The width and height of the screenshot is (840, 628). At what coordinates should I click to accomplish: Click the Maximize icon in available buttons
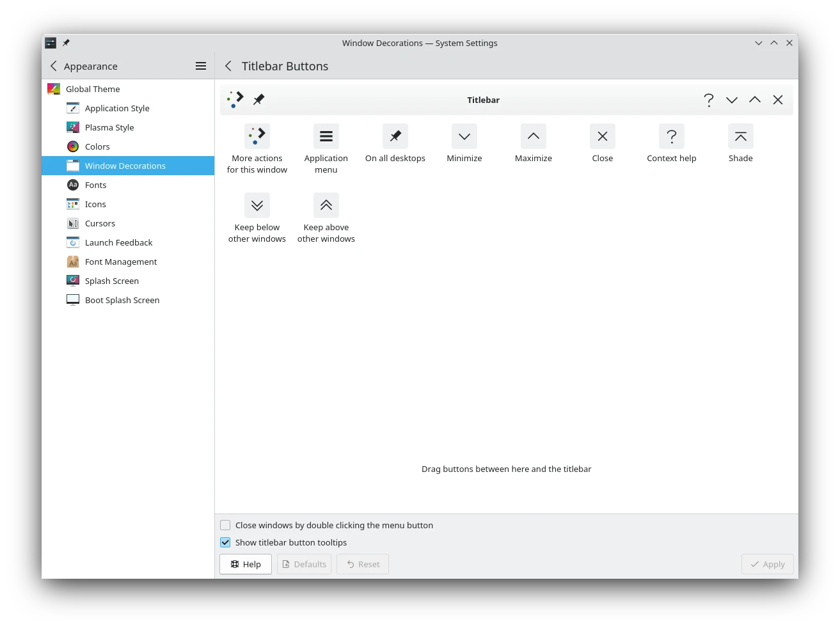coord(533,136)
